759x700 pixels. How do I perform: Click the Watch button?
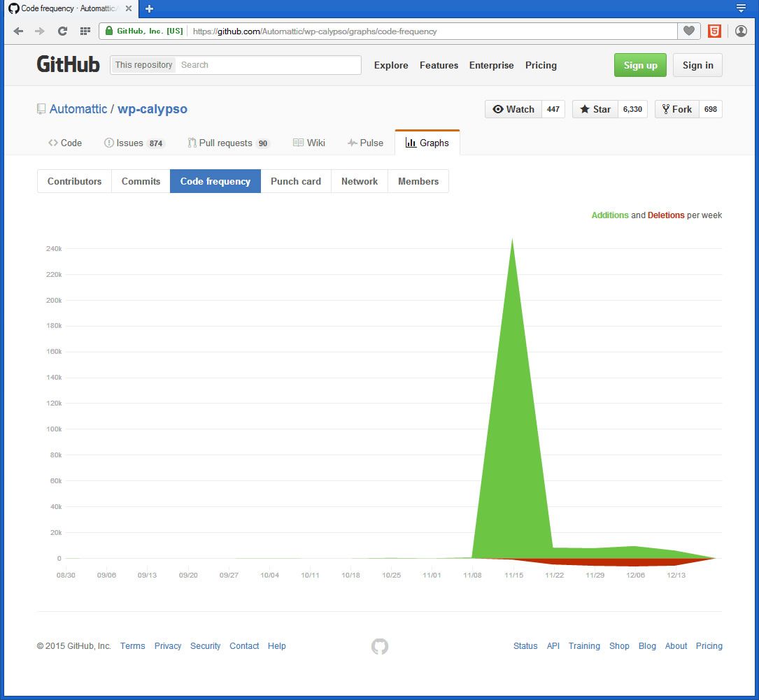pos(513,109)
